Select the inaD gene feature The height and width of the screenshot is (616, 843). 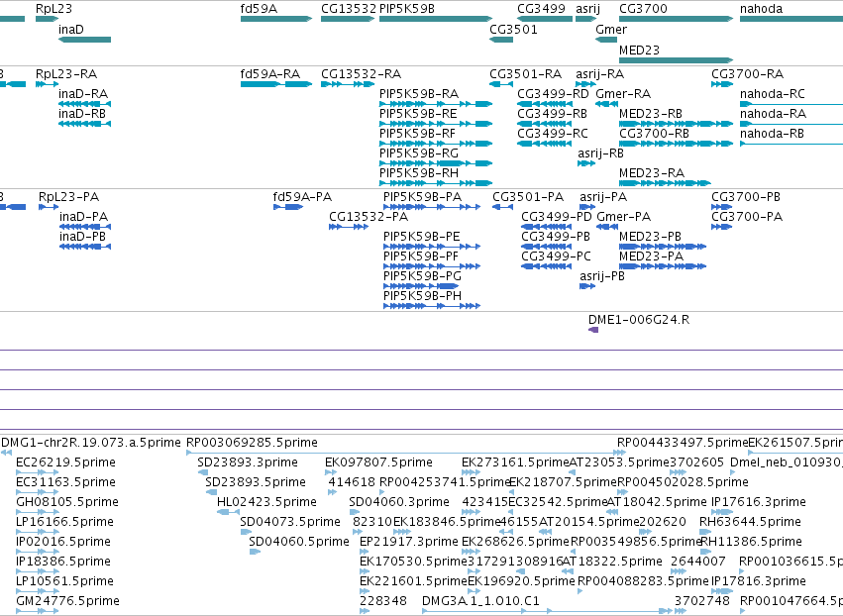[x=84, y=40]
